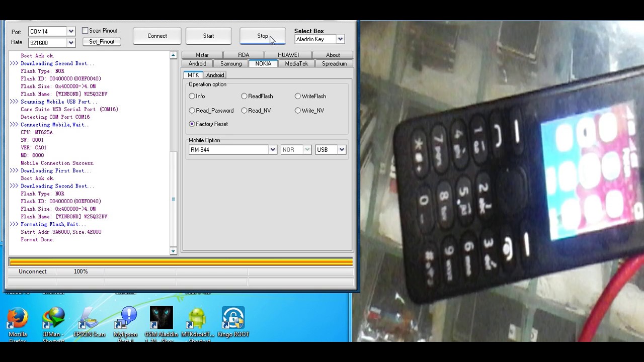Select the WriteFlash radio button

pos(298,96)
